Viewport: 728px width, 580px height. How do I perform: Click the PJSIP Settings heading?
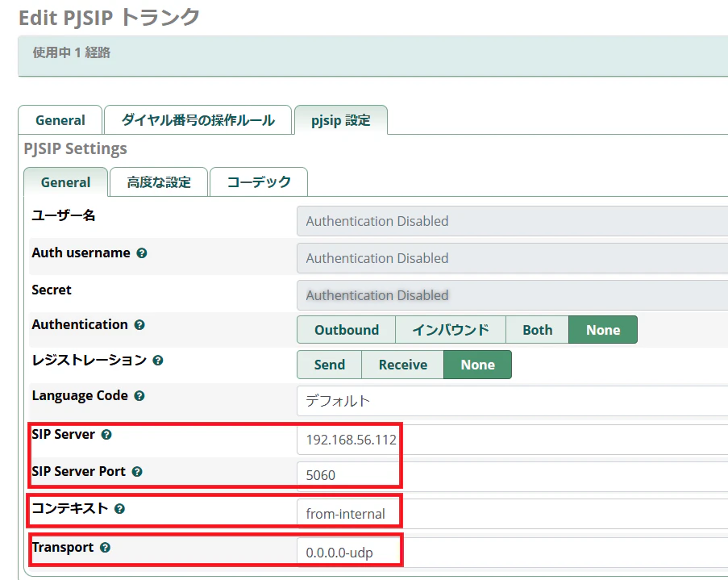point(75,148)
